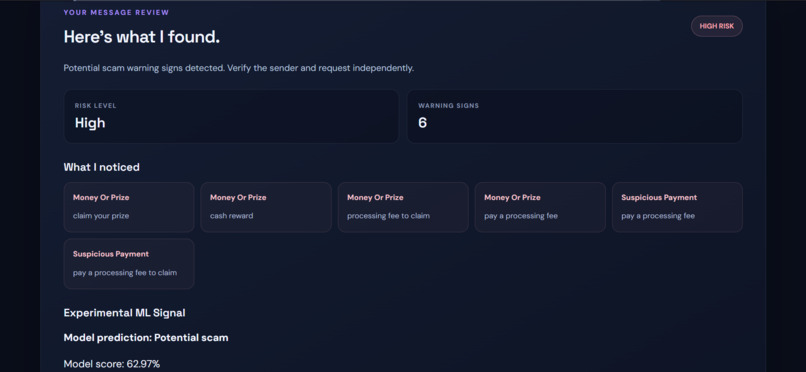This screenshot has height=372, width=806.
Task: Click the Suspicious Payment 'pay a processing fee to claim' card
Action: [129, 264]
